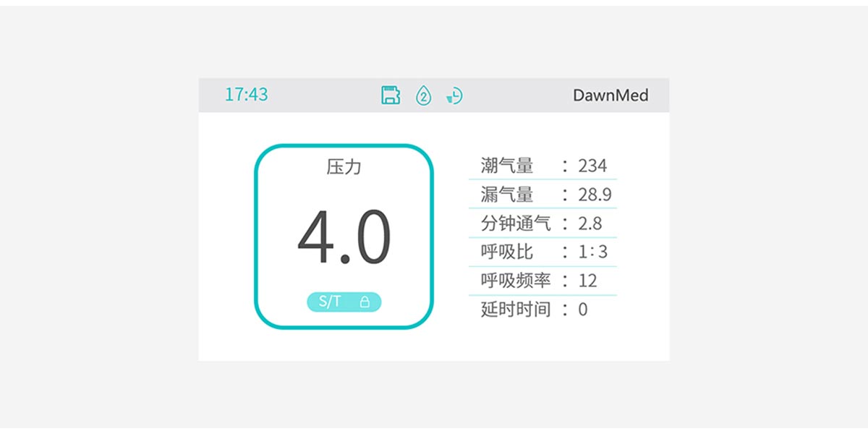Tap the respiratory rate value 12
This screenshot has height=434, width=868.
(587, 281)
